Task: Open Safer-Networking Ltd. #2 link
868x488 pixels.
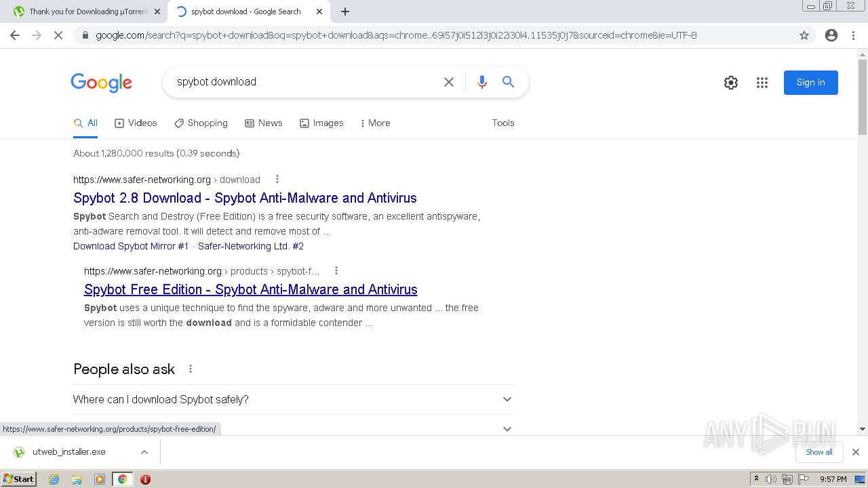Action: click(251, 246)
